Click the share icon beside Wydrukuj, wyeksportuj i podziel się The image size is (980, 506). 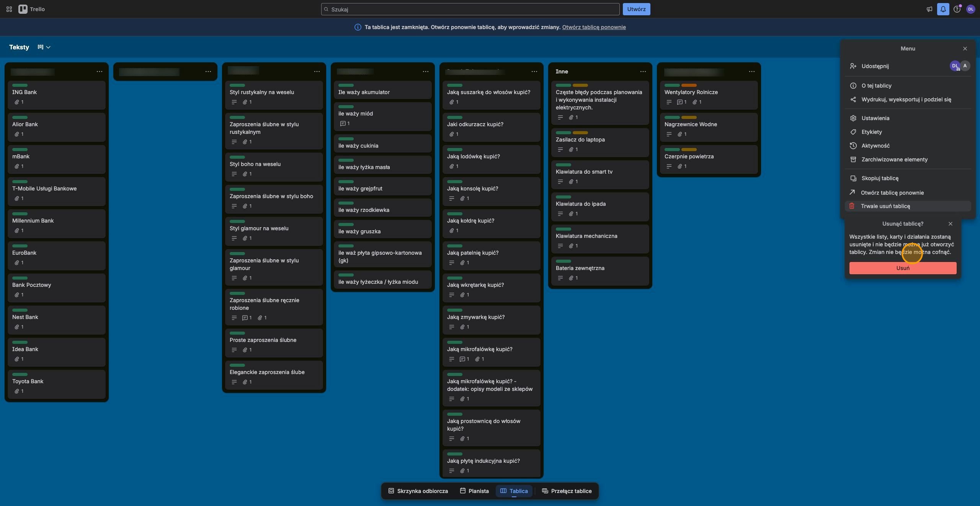coord(853,99)
